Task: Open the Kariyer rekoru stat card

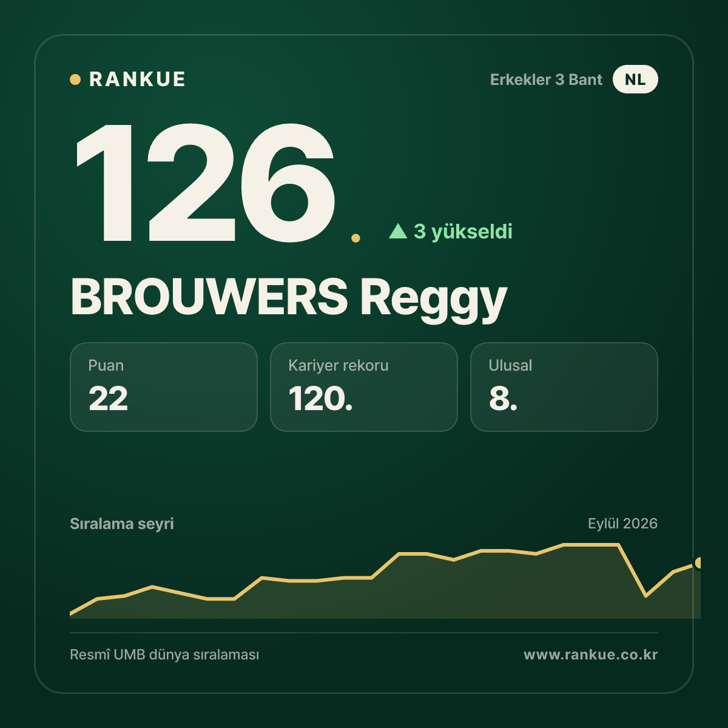Action: pyautogui.click(x=364, y=387)
